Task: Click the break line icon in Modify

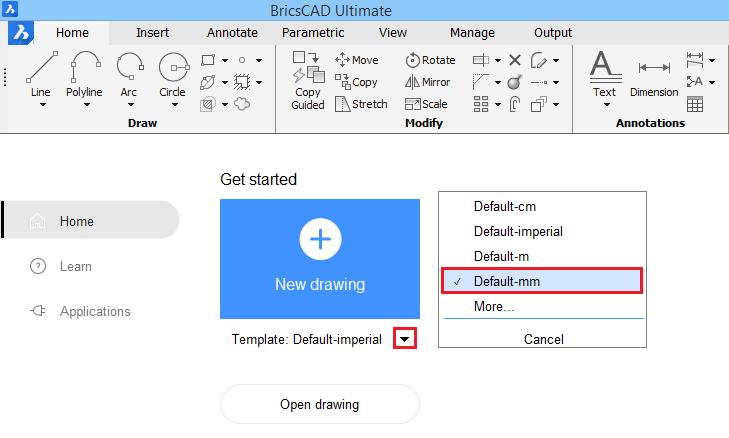Action: [x=539, y=82]
